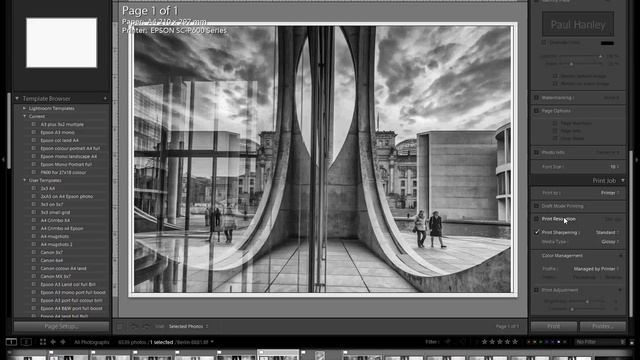
Task: Click the first-page square icon in toolbar
Action: [120, 327]
